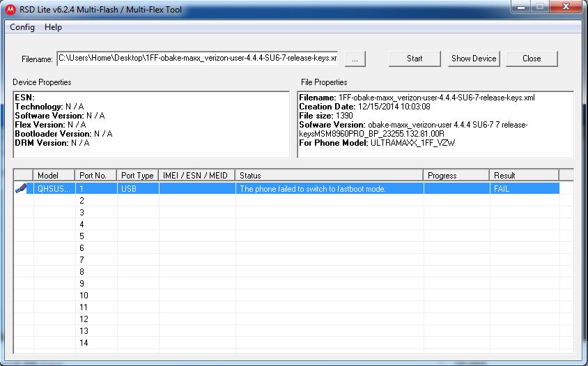The width and height of the screenshot is (588, 366).
Task: Click the Sofware Version obake-maxx line
Action: [413, 129]
